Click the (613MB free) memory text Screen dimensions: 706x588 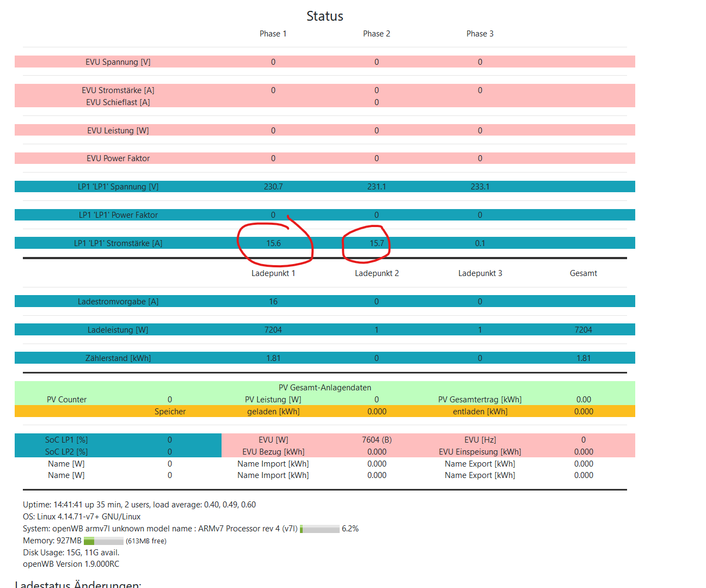146,541
